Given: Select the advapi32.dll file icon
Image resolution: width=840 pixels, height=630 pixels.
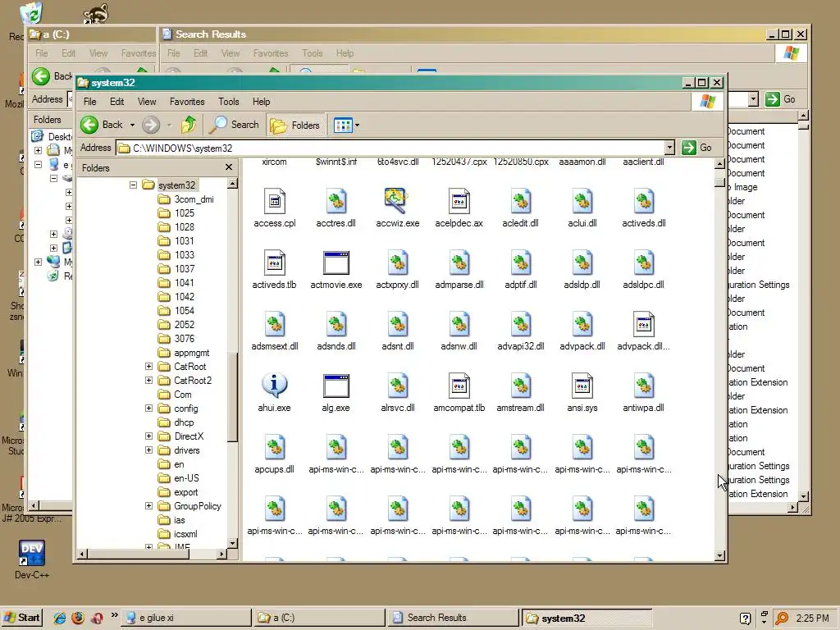Looking at the screenshot, I should point(520,325).
